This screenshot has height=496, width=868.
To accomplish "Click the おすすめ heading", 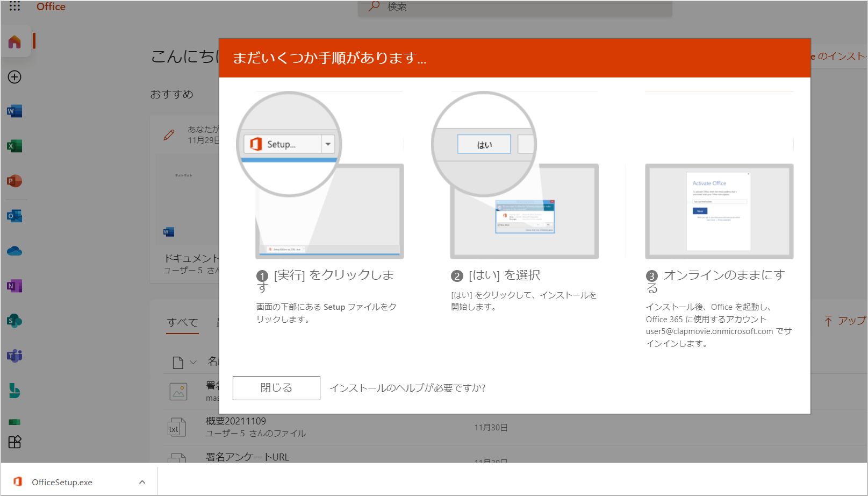I will pyautogui.click(x=171, y=94).
